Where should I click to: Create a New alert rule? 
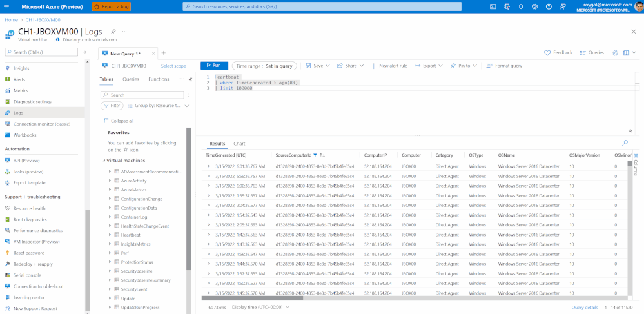tap(389, 66)
